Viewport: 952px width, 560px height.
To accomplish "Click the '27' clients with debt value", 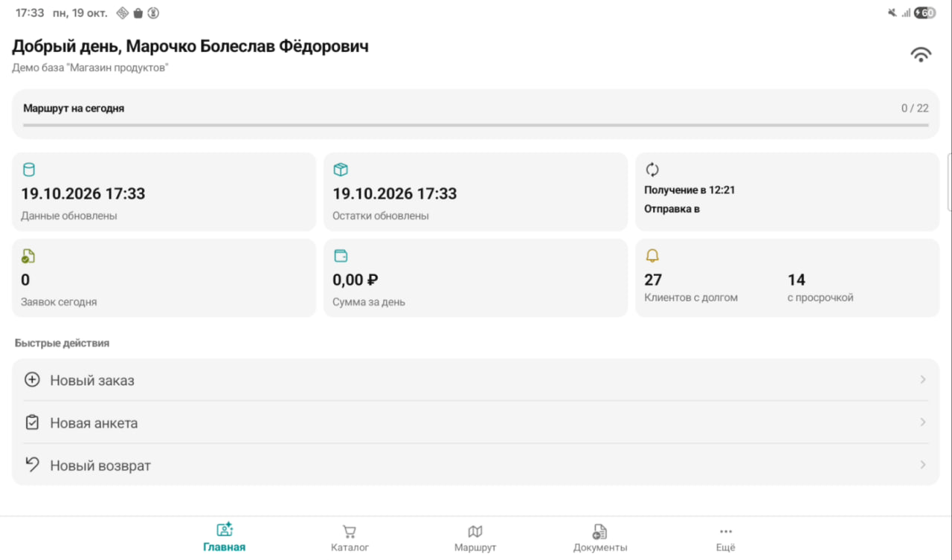I will (653, 280).
